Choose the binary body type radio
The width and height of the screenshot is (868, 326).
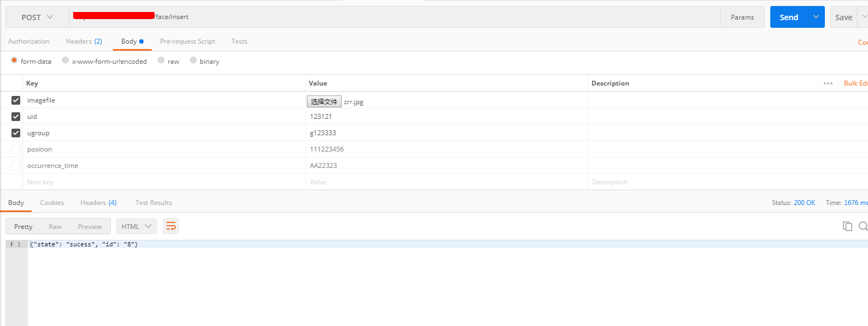[193, 61]
